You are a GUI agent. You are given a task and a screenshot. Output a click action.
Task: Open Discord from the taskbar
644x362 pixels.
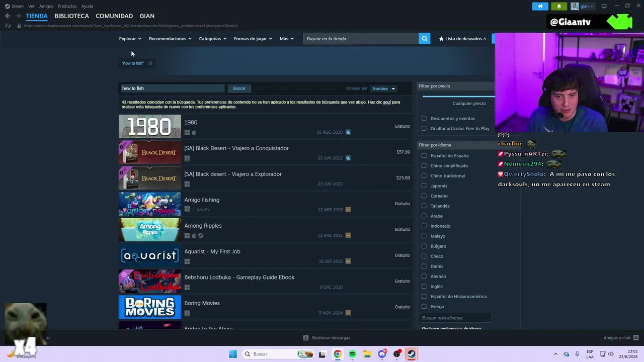click(382, 354)
